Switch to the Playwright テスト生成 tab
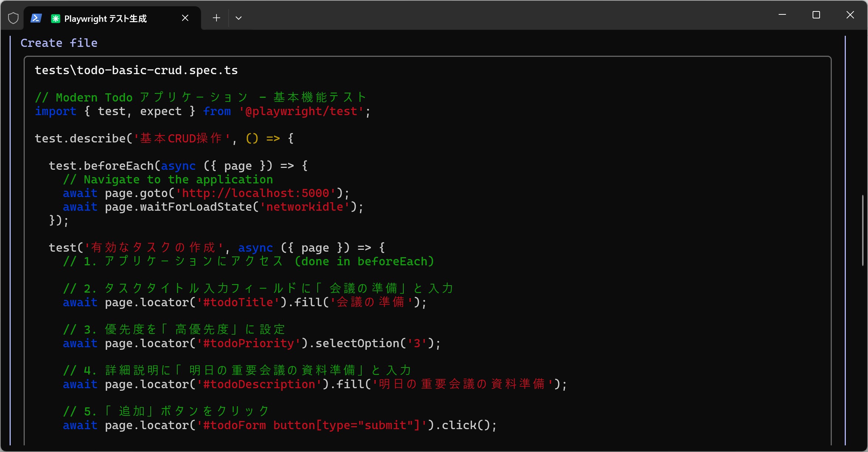The width and height of the screenshot is (868, 452). click(x=105, y=18)
